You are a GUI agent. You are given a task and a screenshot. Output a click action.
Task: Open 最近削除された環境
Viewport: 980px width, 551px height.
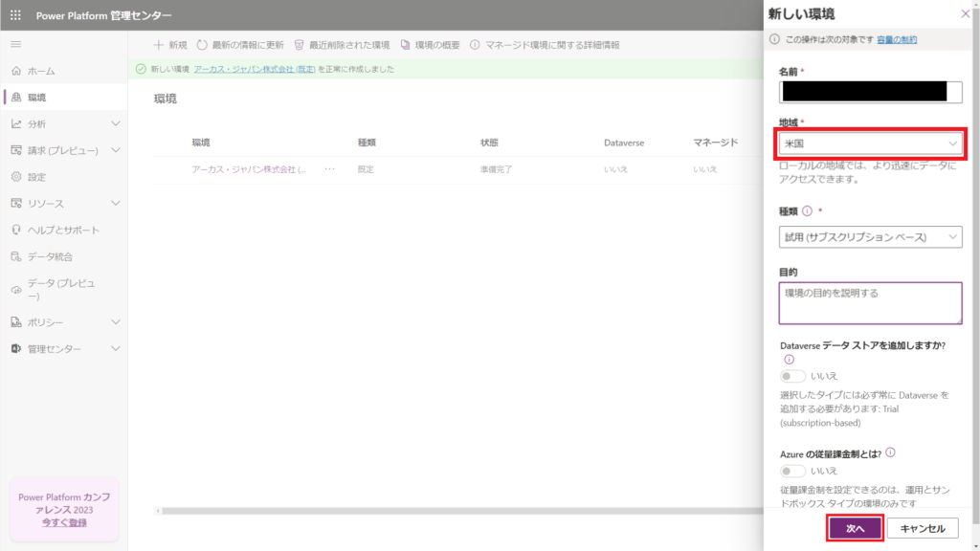[342, 45]
